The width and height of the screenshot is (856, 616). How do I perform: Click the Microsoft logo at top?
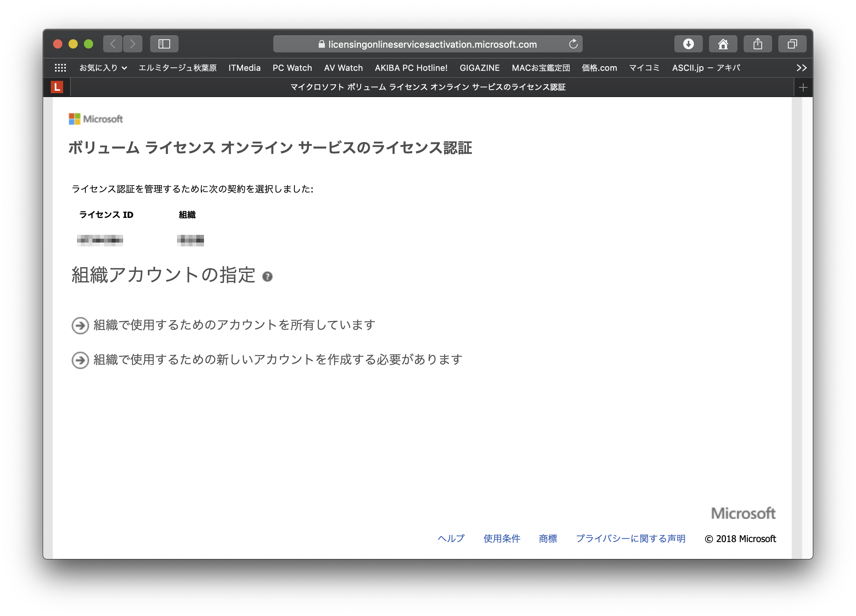[96, 119]
